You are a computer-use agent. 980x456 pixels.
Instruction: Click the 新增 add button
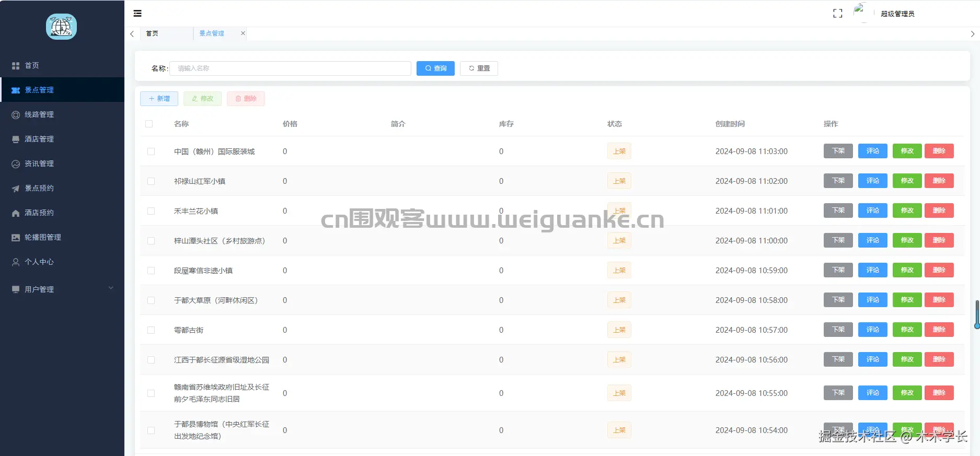[x=159, y=99]
